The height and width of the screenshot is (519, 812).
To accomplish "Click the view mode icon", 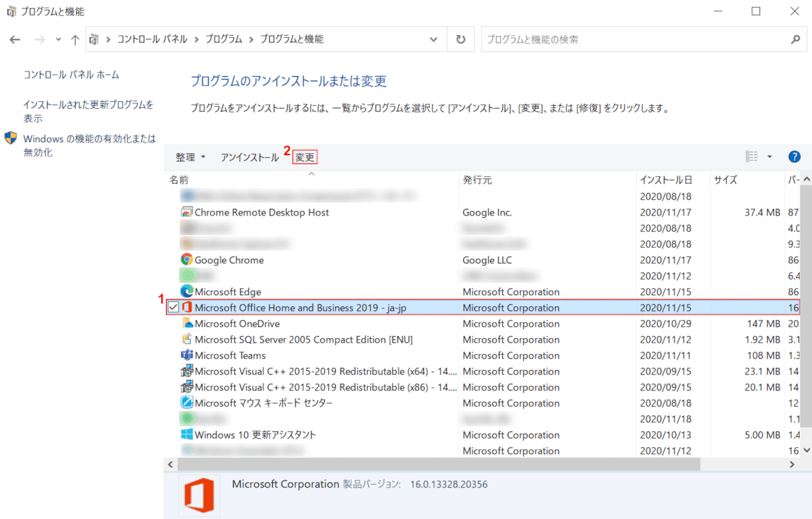I will tap(752, 156).
